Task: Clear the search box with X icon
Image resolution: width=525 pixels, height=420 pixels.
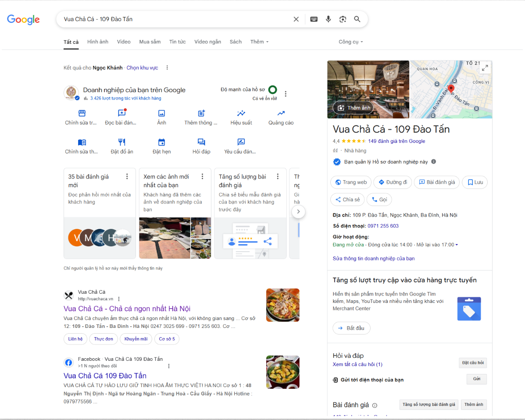Action: [296, 19]
